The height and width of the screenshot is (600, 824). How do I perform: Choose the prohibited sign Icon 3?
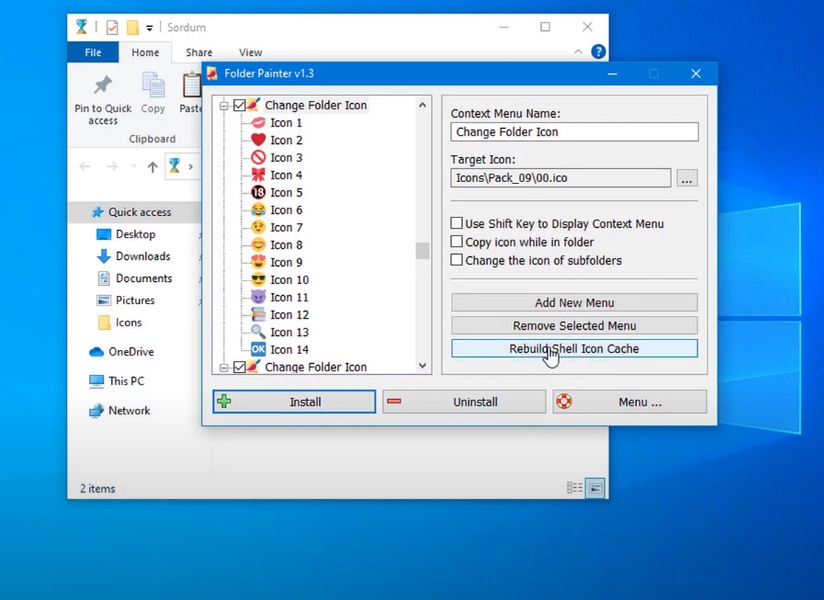point(285,158)
